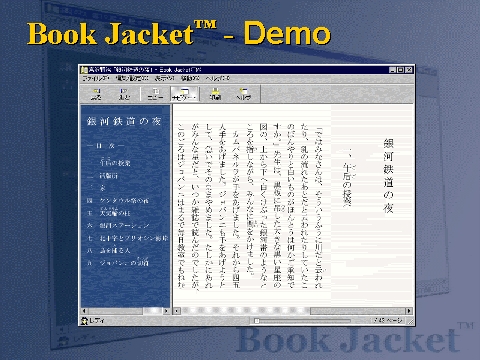Click the Back (戻る) toolbar icon
This screenshot has width=480, height=360.
coord(96,94)
